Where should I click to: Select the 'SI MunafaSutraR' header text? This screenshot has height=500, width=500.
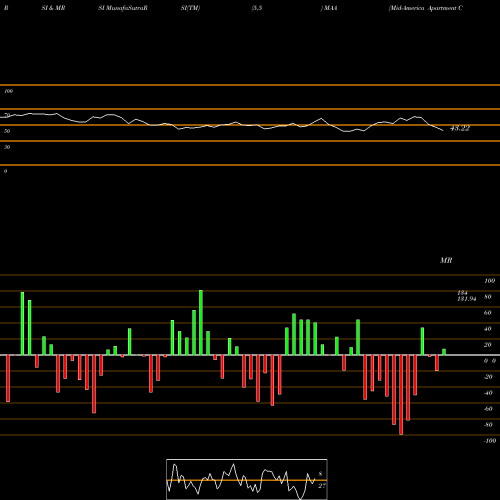pyautogui.click(x=123, y=8)
